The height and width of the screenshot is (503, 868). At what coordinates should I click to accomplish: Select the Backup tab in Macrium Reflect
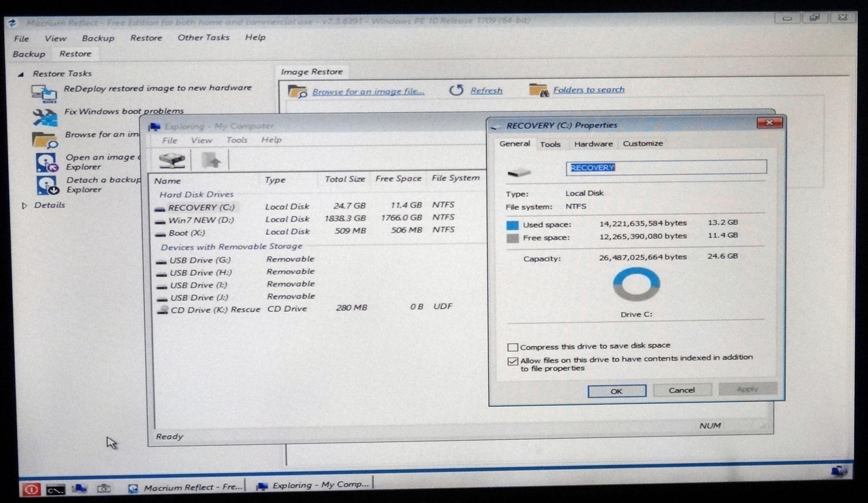pyautogui.click(x=28, y=54)
